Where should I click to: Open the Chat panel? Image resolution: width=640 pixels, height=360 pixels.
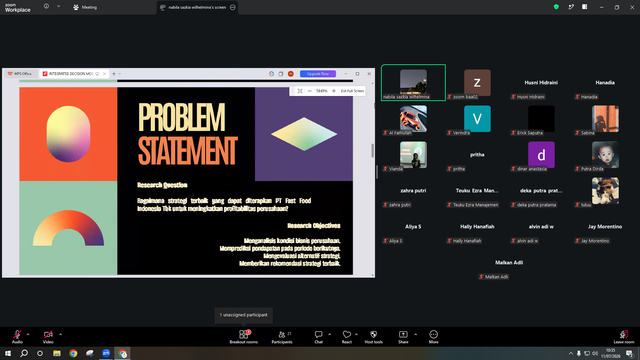(x=318, y=337)
